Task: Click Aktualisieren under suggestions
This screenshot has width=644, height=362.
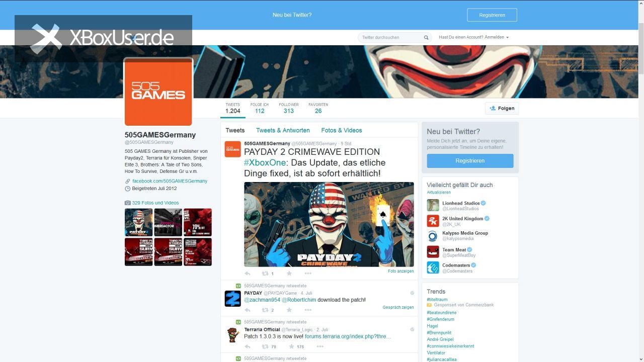Action: tap(439, 192)
